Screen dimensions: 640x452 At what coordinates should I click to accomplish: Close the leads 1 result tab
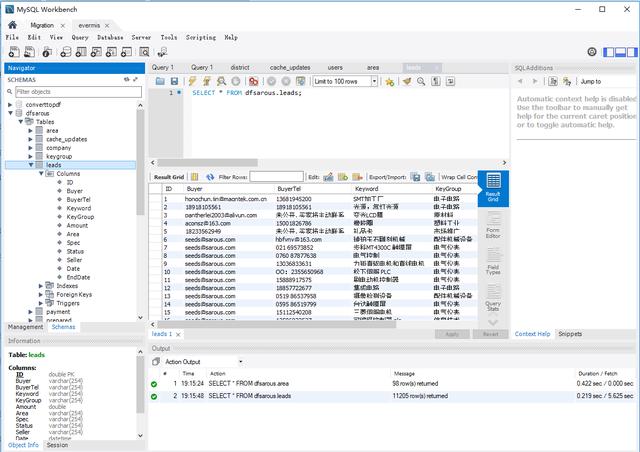click(178, 334)
